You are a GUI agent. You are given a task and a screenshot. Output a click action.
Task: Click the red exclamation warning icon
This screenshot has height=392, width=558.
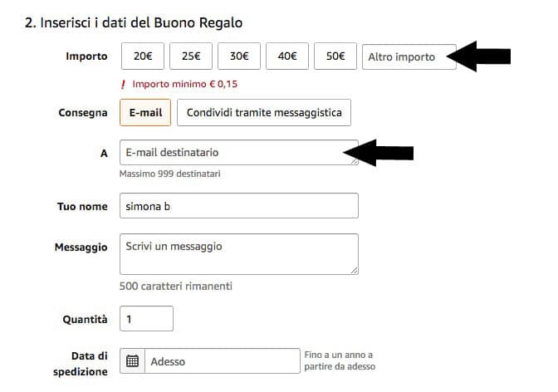pyautogui.click(x=123, y=85)
